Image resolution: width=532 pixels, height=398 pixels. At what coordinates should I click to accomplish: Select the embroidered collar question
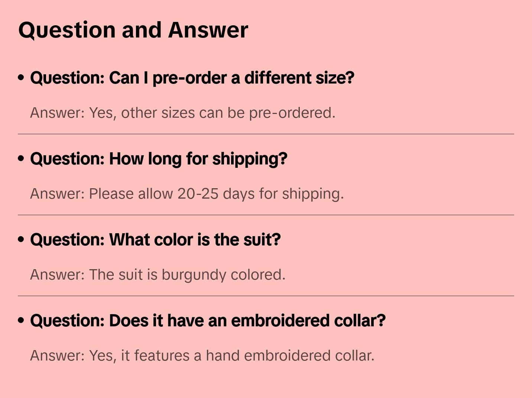point(208,320)
